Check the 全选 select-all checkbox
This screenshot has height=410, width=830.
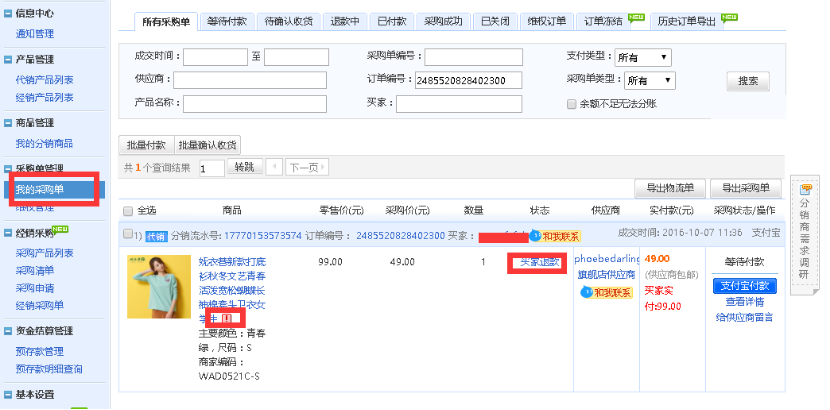pos(127,211)
